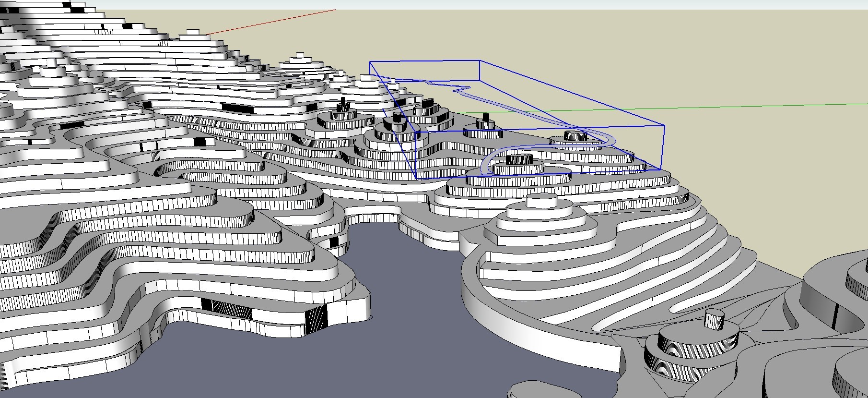Select the isolated small summit left of the blue box
Viewport: 868px width, 398px height.
point(300,55)
